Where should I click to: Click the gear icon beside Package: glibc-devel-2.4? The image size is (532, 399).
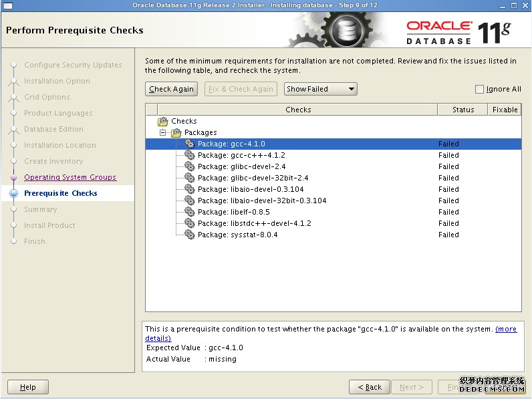pyautogui.click(x=190, y=166)
